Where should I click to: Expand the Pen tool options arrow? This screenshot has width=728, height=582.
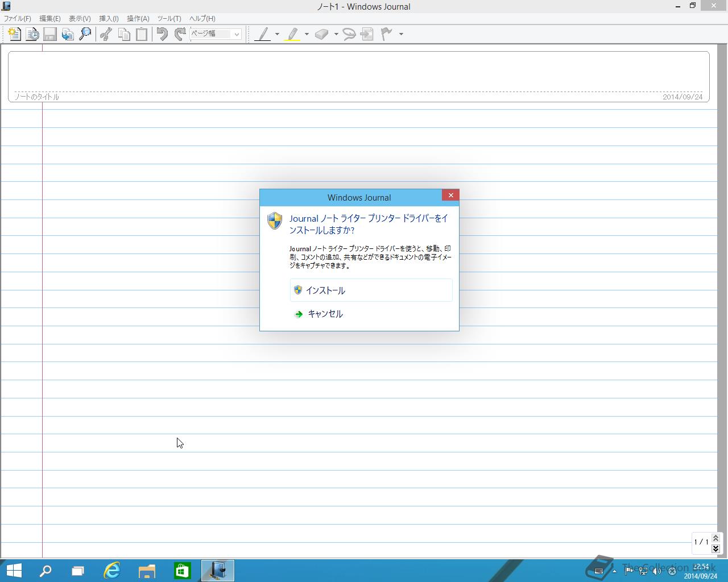(x=277, y=34)
